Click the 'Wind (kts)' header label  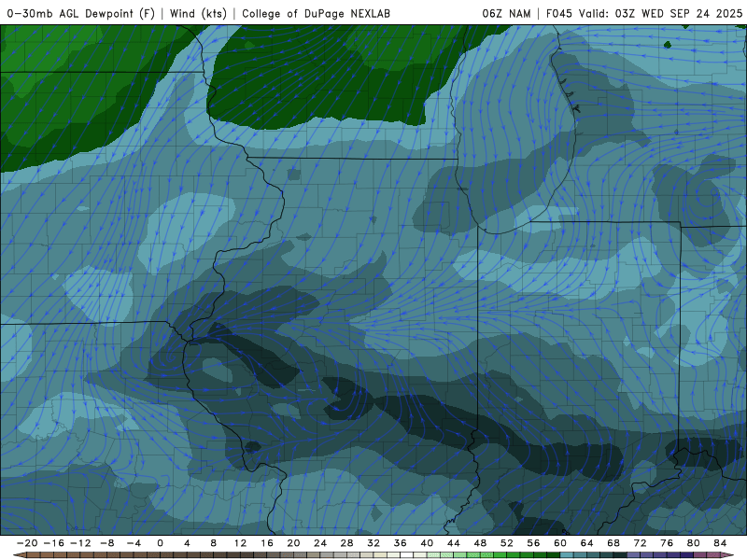[x=199, y=13]
